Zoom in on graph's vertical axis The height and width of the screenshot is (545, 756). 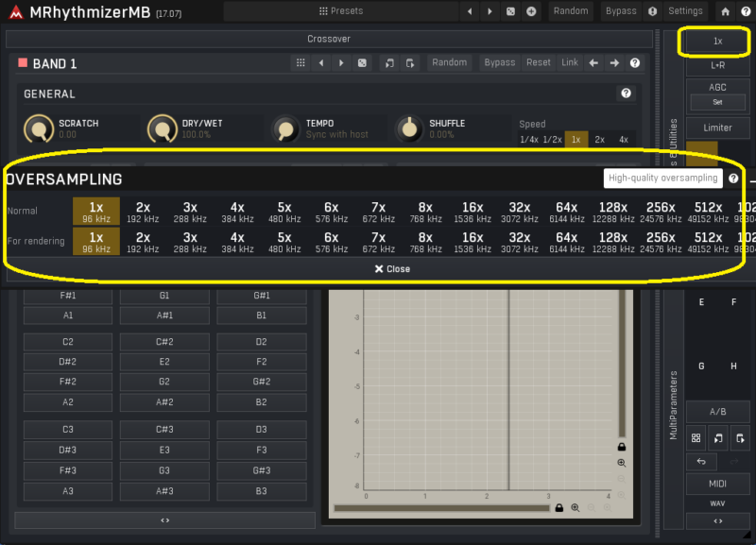tap(621, 463)
